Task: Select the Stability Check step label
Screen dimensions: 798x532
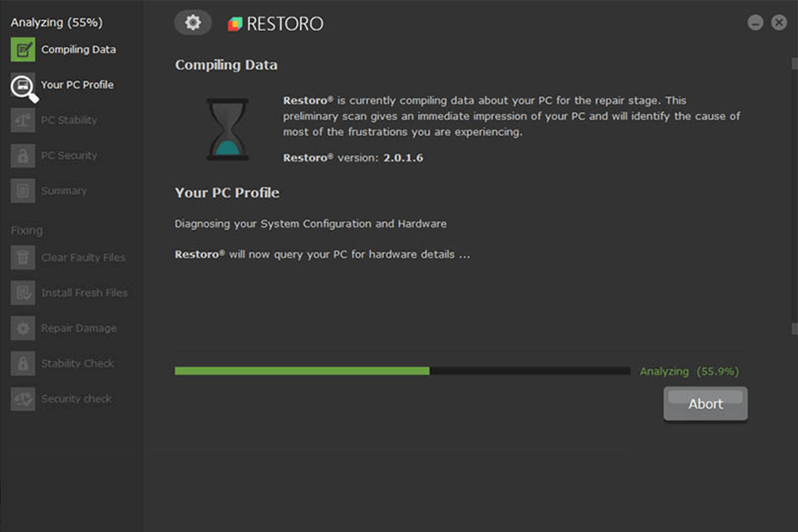Action: [x=77, y=363]
